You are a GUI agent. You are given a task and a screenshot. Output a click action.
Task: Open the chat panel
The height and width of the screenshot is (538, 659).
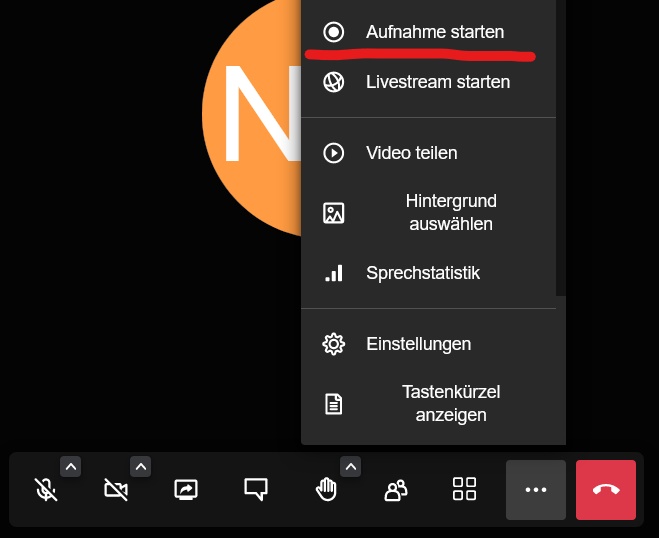pos(256,490)
